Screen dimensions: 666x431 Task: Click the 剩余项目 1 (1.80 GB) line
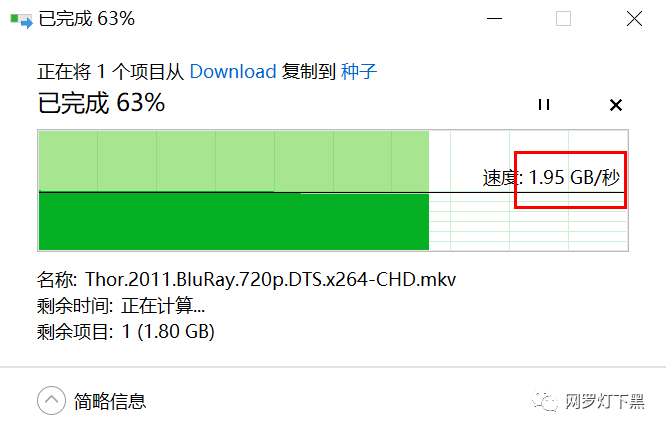coord(126,332)
